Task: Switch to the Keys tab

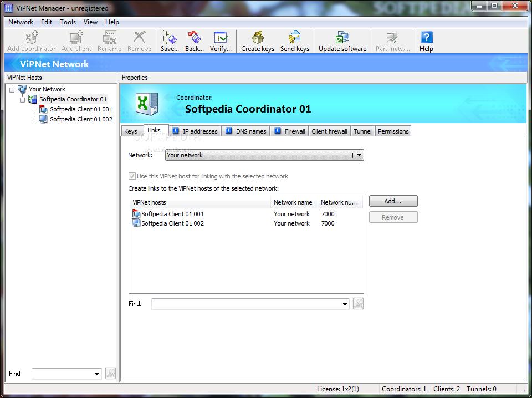Action: tap(131, 131)
